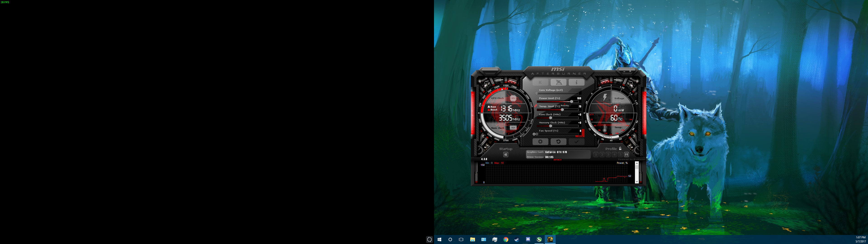868x244 pixels.
Task: Open the Windows Start menu
Action: [x=439, y=240]
